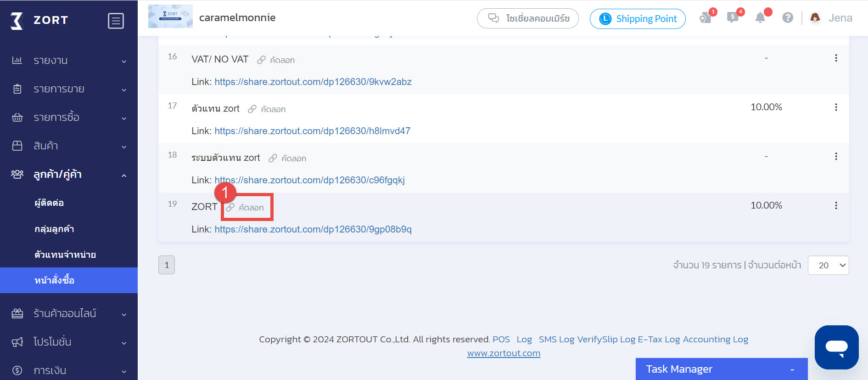
Task: Expand the รายงาน menu
Action: pos(69,60)
